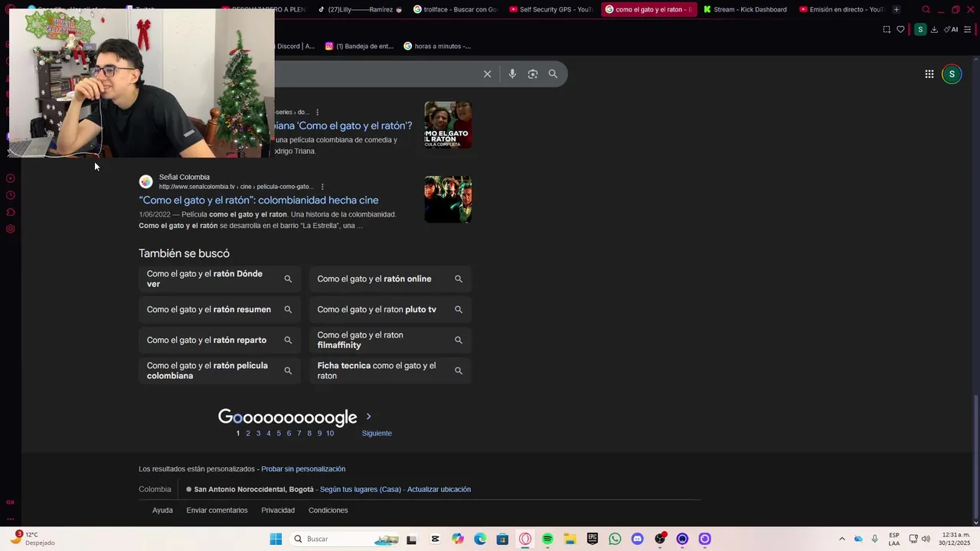Screen dimensions: 980x551
Task: Open taskbar clock showing 12:31 a.m.
Action: click(955, 539)
